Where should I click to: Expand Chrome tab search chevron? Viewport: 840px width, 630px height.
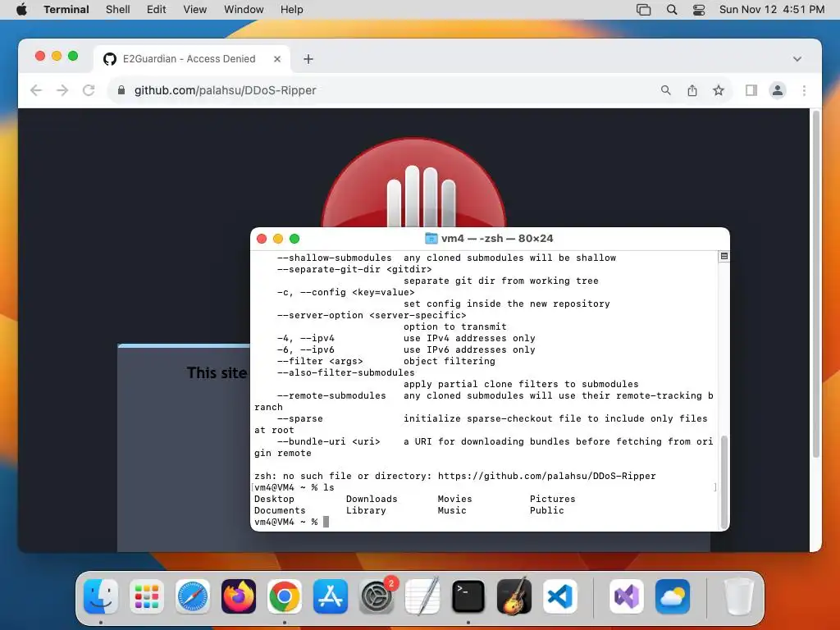[797, 59]
